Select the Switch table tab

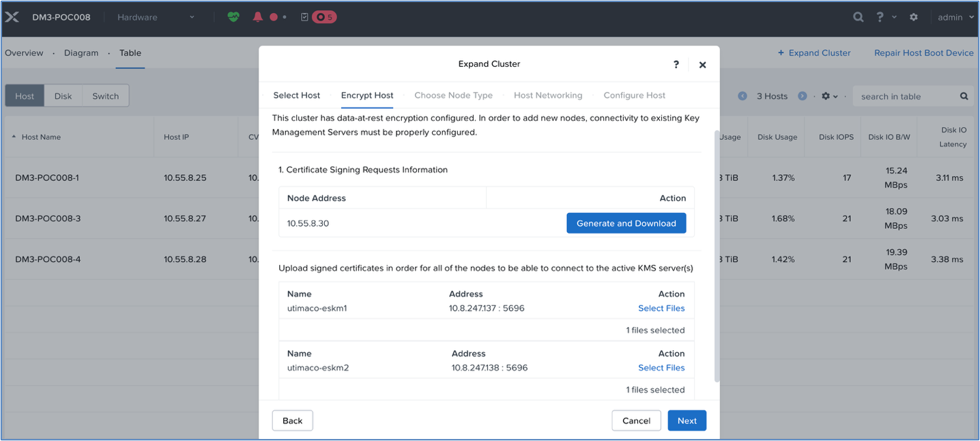(106, 96)
